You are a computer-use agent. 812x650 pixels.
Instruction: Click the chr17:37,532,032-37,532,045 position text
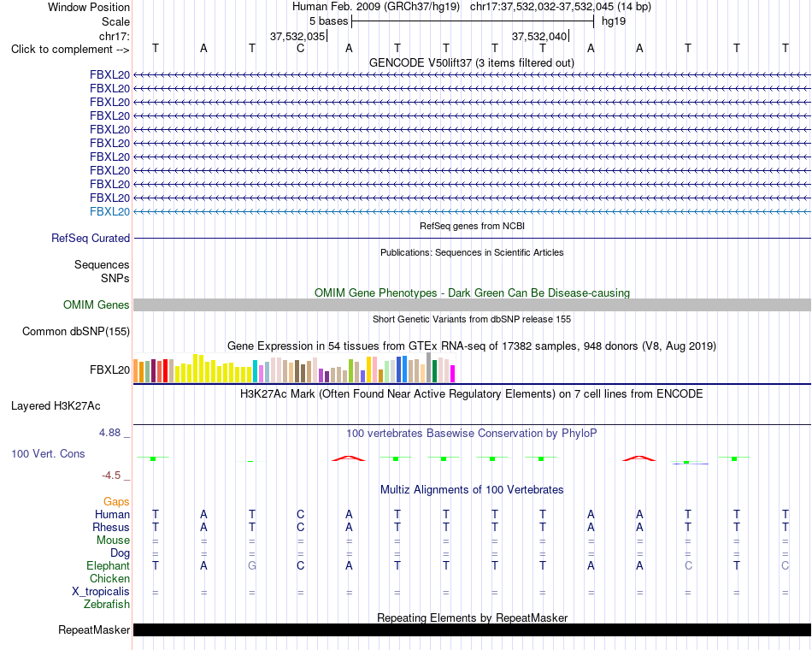coord(542,7)
